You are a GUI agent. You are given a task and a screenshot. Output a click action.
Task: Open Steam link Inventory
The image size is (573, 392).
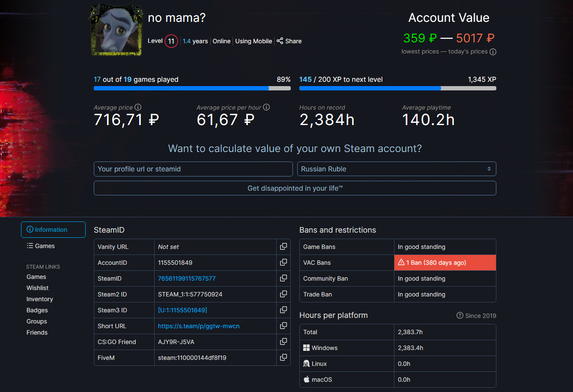point(40,299)
